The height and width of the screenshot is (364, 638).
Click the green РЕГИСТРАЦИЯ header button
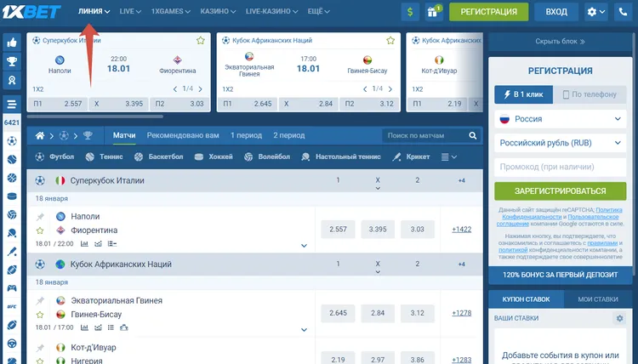click(x=488, y=12)
